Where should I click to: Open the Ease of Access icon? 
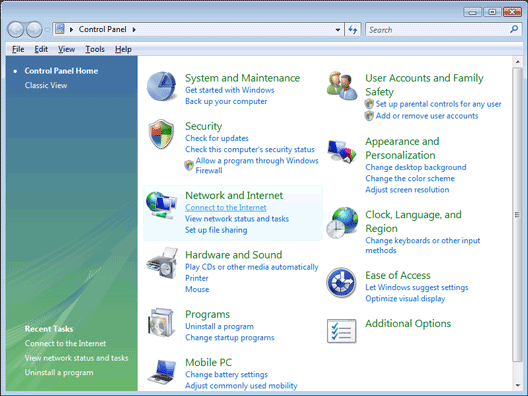point(341,283)
